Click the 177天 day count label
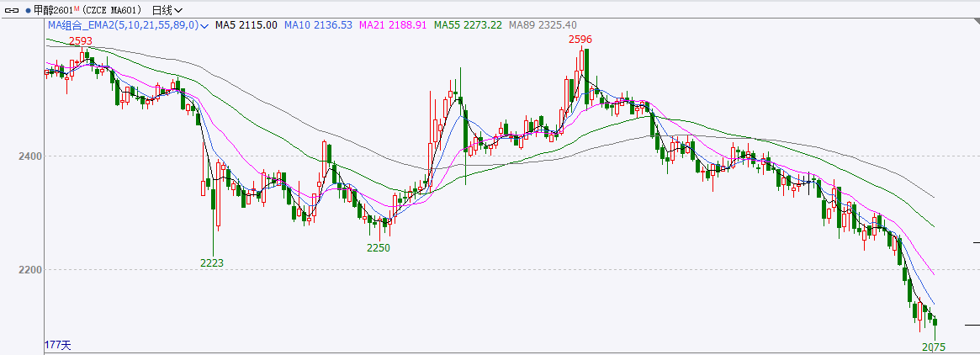 (x=58, y=346)
